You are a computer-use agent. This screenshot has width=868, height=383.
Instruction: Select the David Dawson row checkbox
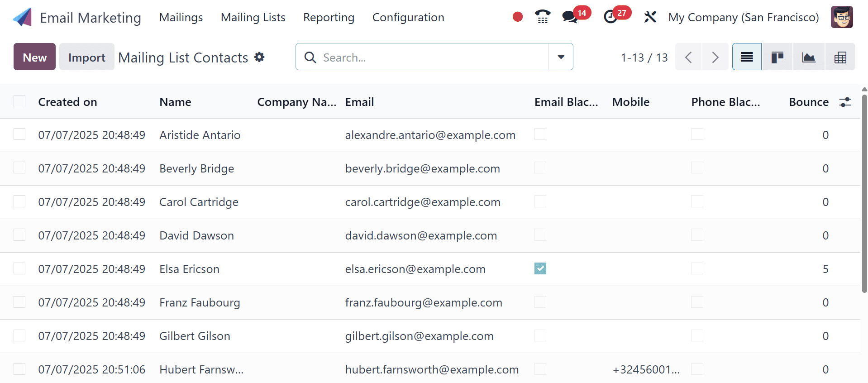pos(19,235)
